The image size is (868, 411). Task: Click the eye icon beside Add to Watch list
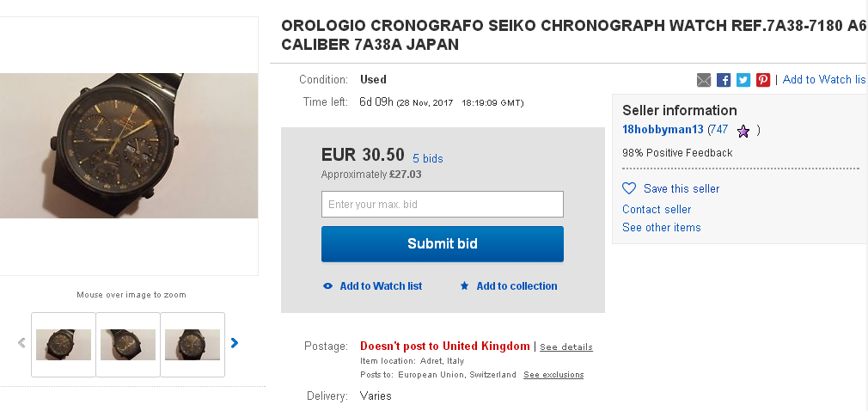tap(327, 286)
